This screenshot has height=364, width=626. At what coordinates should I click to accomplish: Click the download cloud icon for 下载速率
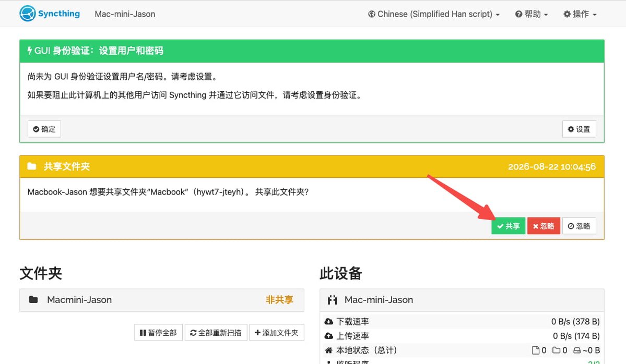coord(328,321)
